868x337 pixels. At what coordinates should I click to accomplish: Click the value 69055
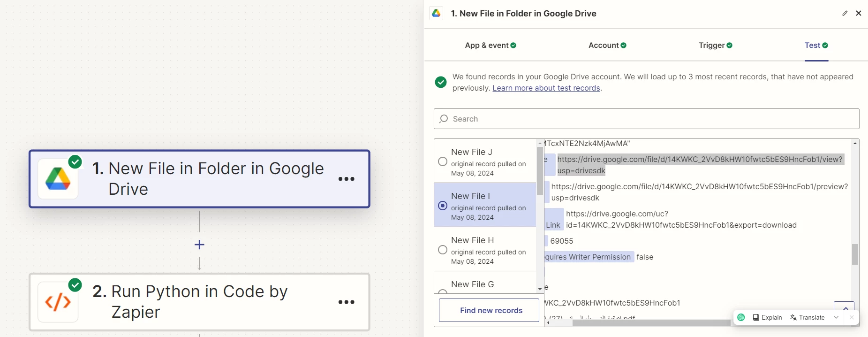(x=562, y=241)
